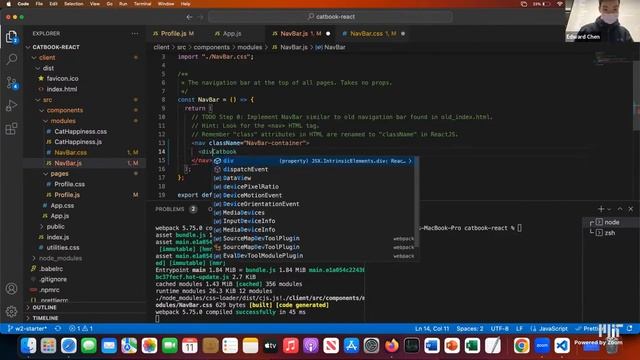Viewport: 640px width, 360px height.
Task: Select the zsh terminal in terminal list
Action: click(x=610, y=233)
